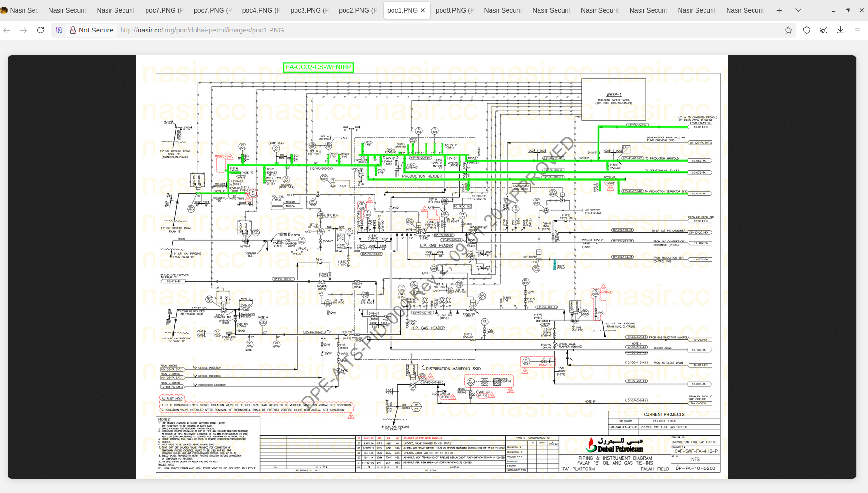
Task: Switch to the poc8.PNG tab
Action: (454, 10)
